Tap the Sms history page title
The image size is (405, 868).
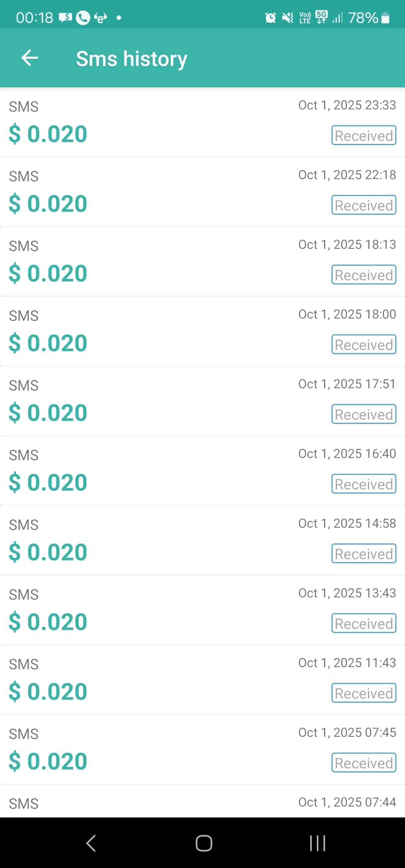pos(132,59)
